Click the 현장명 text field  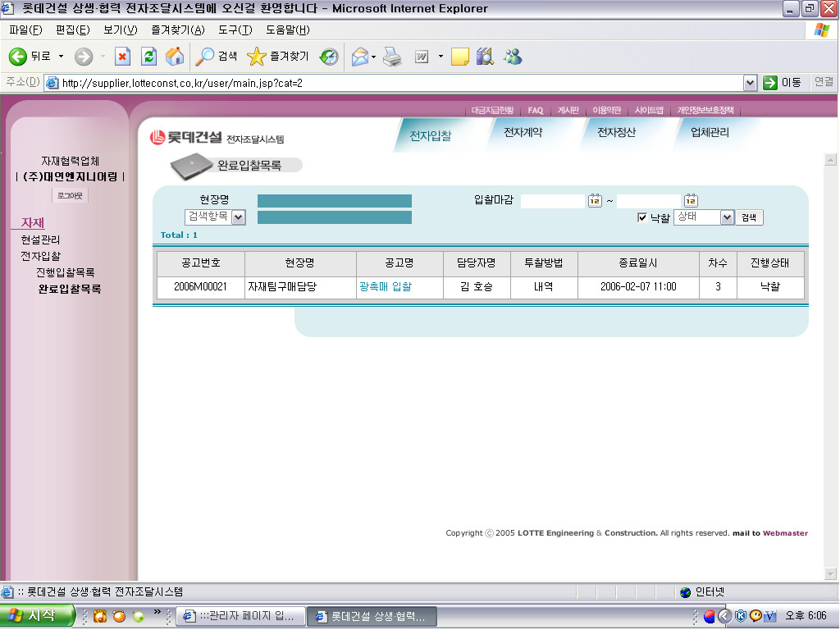coord(335,201)
